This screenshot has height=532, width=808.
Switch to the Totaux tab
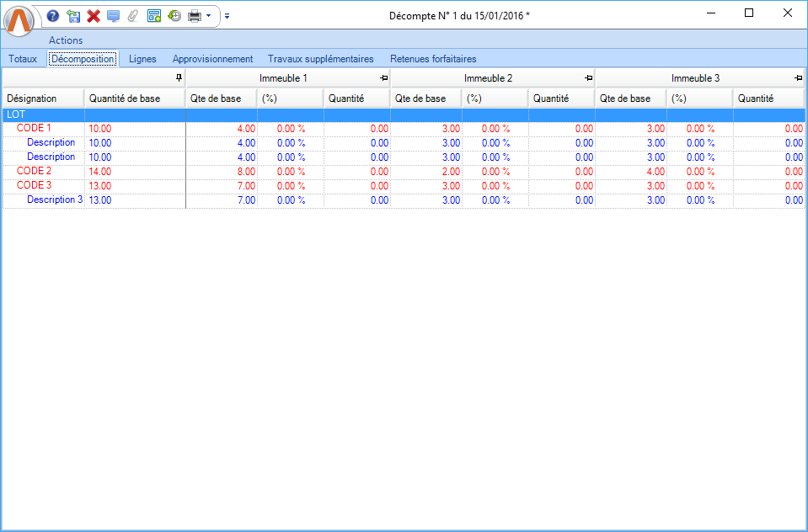tap(23, 59)
